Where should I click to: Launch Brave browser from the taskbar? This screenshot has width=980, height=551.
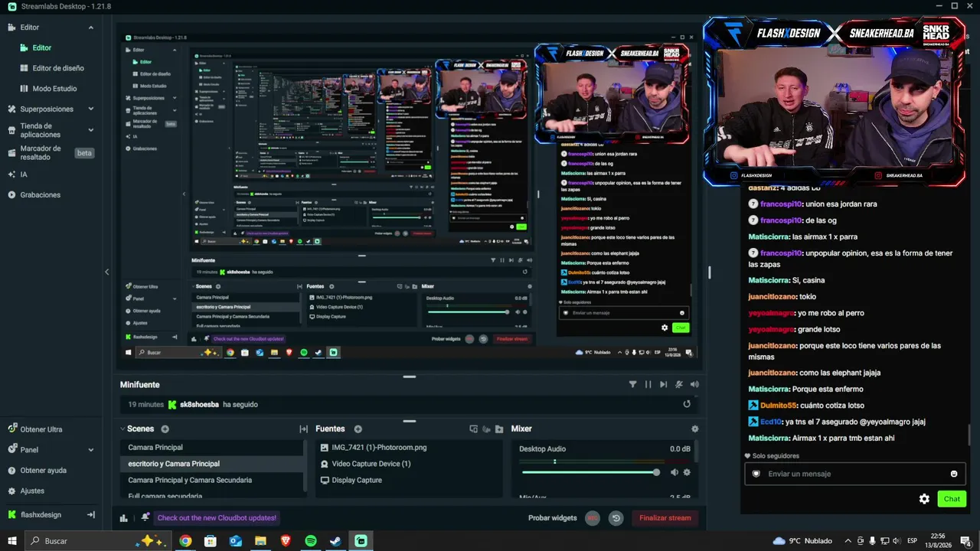point(286,541)
